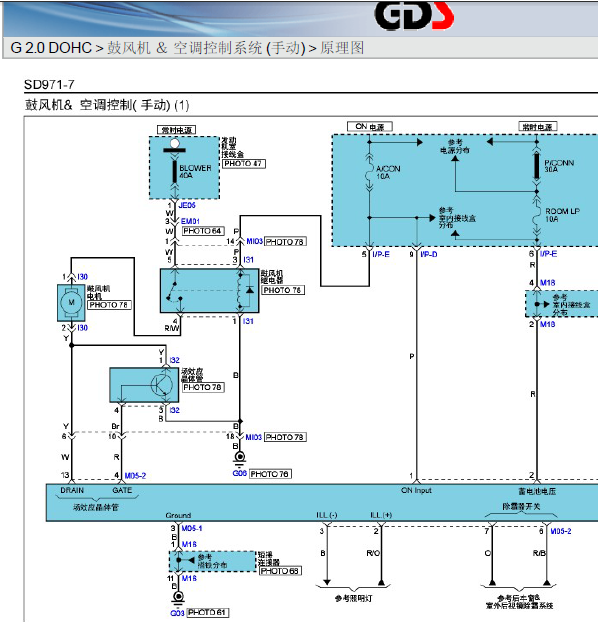
Task: Click connector I32 at transistor pin 5
Action: coord(174,410)
